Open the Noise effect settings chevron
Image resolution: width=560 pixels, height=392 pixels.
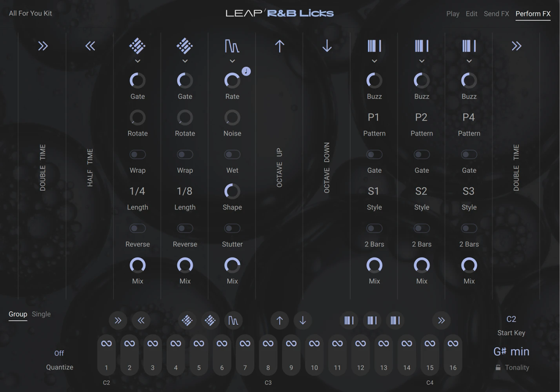tap(232, 61)
